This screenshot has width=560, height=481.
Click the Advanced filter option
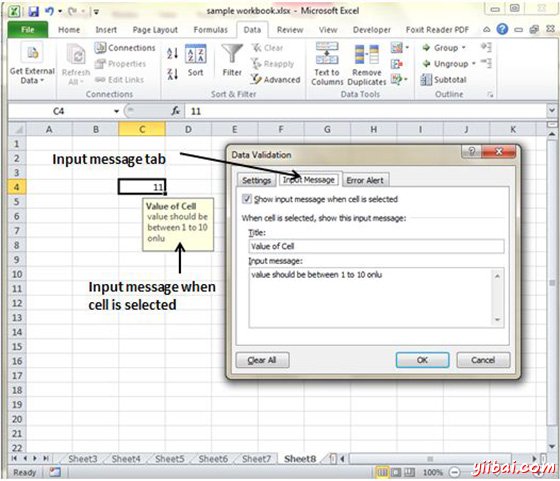point(275,79)
